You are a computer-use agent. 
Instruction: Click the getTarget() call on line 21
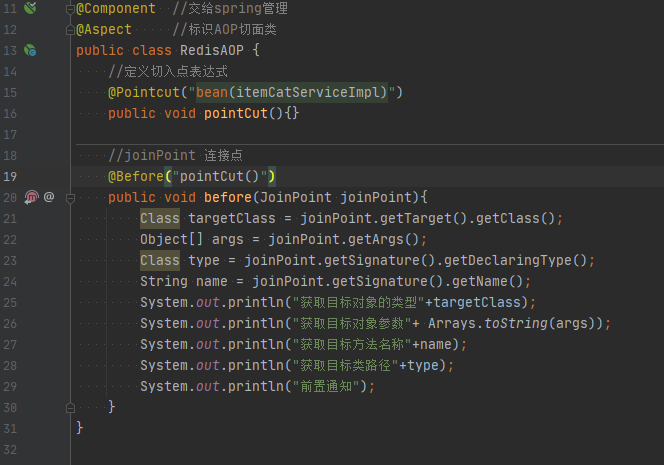(423, 218)
